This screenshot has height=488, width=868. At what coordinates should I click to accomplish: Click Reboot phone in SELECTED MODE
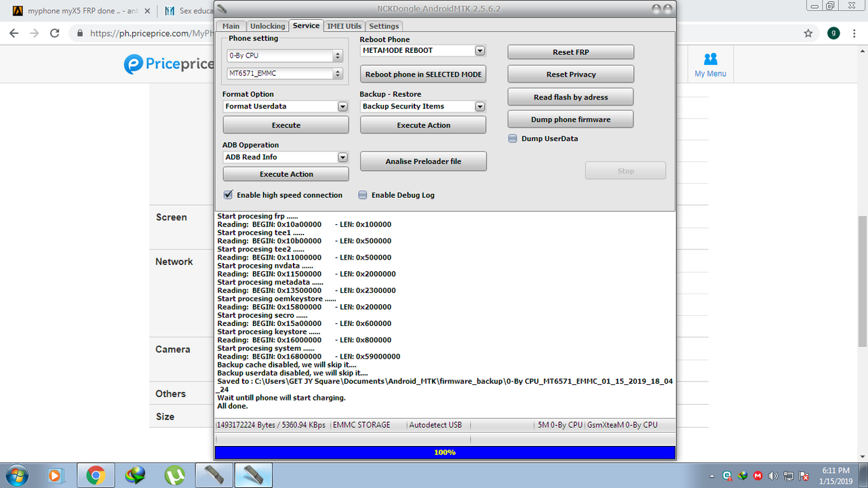click(423, 74)
